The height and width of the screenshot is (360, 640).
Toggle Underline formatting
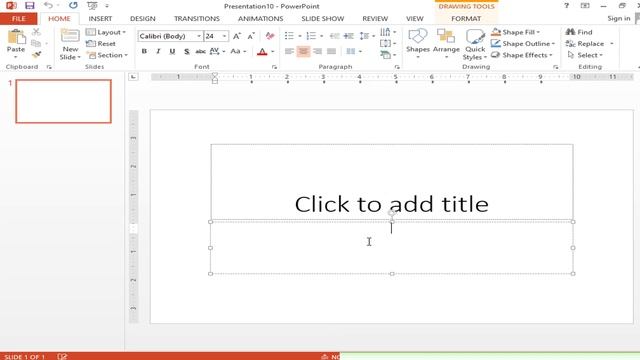click(x=172, y=51)
